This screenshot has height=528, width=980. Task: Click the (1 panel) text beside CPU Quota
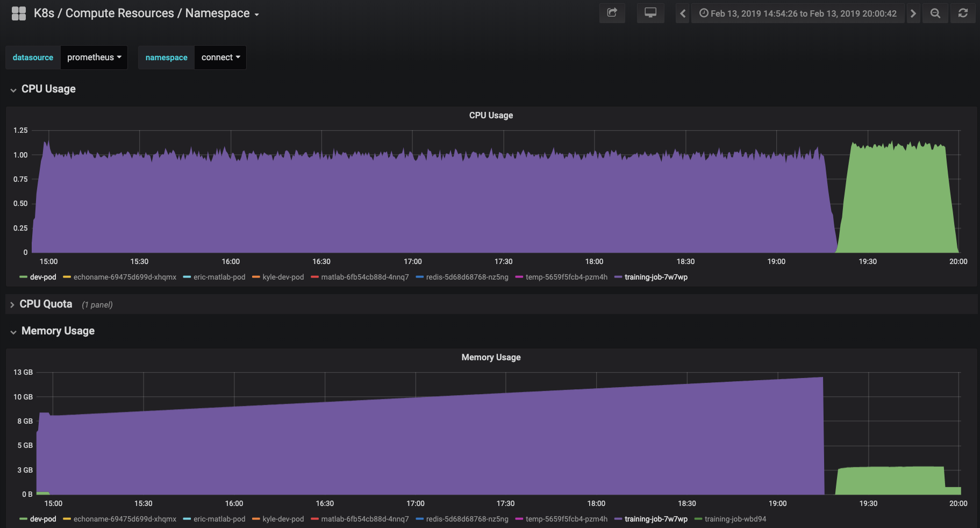[97, 305]
